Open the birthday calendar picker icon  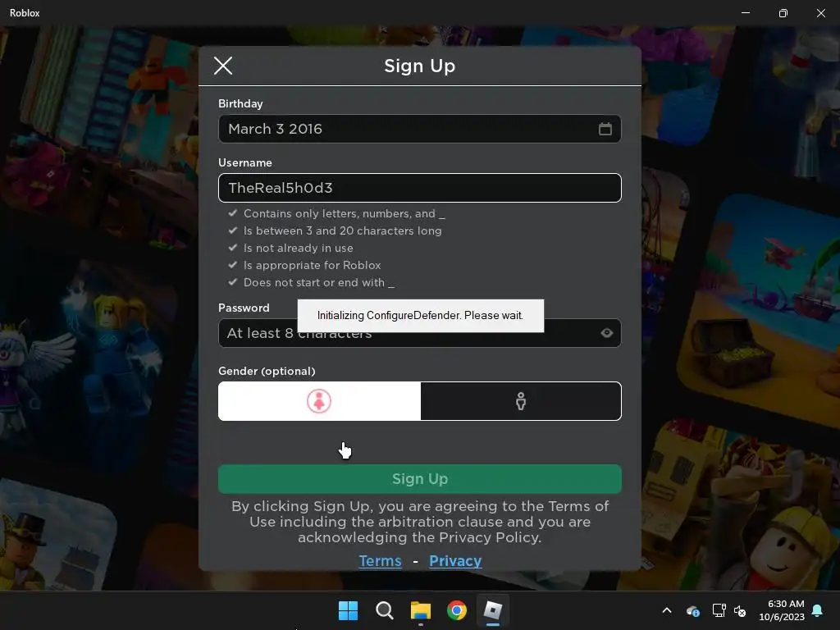(605, 129)
